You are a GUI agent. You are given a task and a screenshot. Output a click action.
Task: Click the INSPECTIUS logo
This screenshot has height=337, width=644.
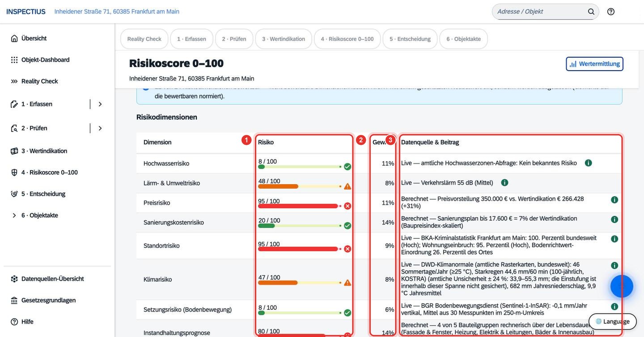coord(26,12)
